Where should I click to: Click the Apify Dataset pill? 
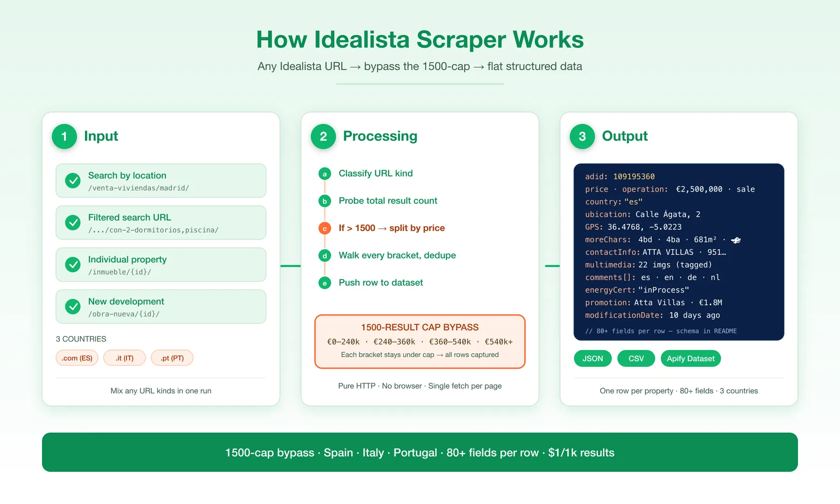click(x=691, y=358)
